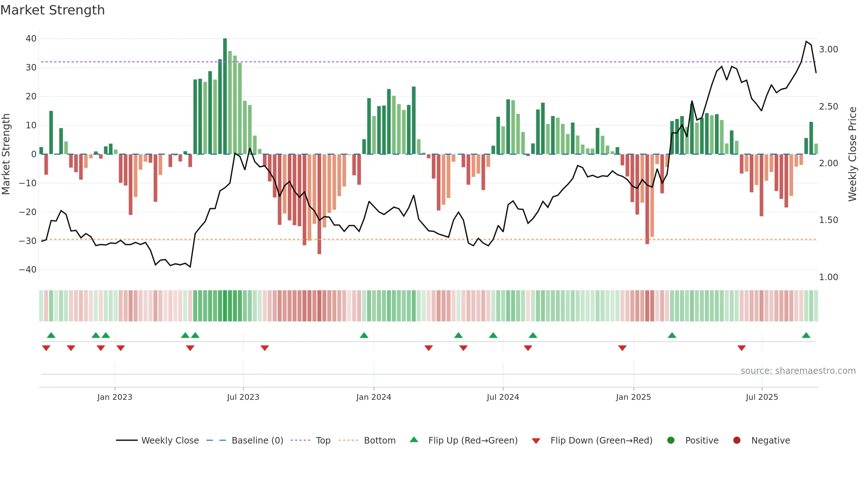Click the first flip-up marker at chart start

click(x=51, y=335)
